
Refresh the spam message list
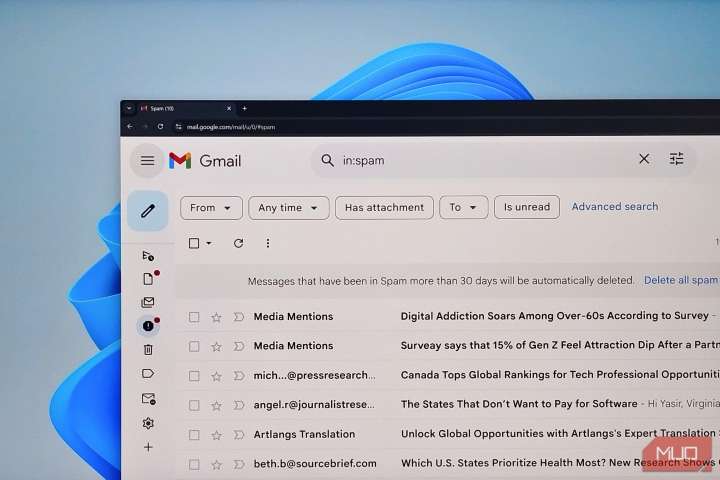[238, 243]
